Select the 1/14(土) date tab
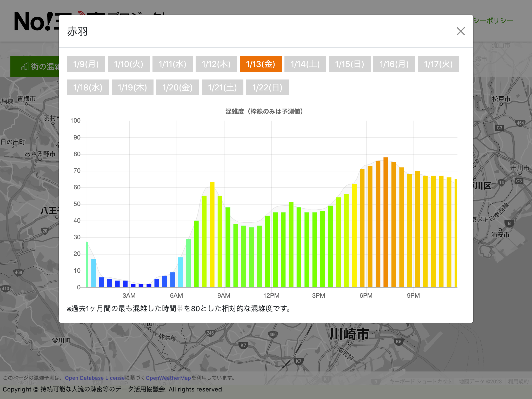Viewport: 532px width, 399px height. [305, 64]
